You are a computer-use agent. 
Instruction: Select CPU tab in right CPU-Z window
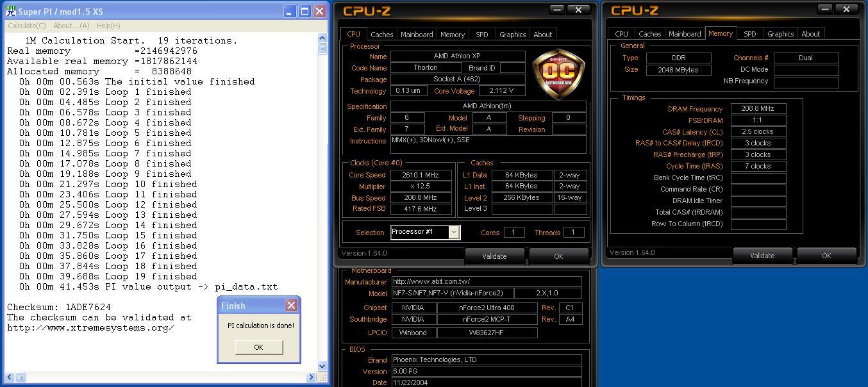621,34
